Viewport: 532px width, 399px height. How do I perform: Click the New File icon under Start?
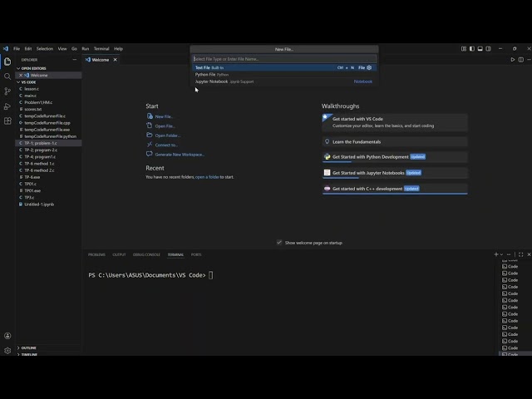[150, 116]
